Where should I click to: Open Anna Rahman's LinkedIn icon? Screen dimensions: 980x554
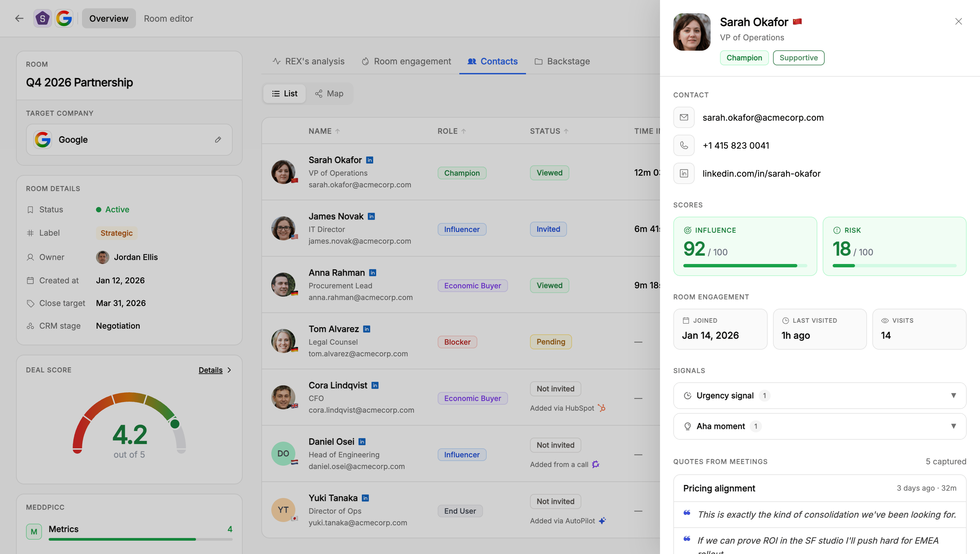pyautogui.click(x=373, y=273)
